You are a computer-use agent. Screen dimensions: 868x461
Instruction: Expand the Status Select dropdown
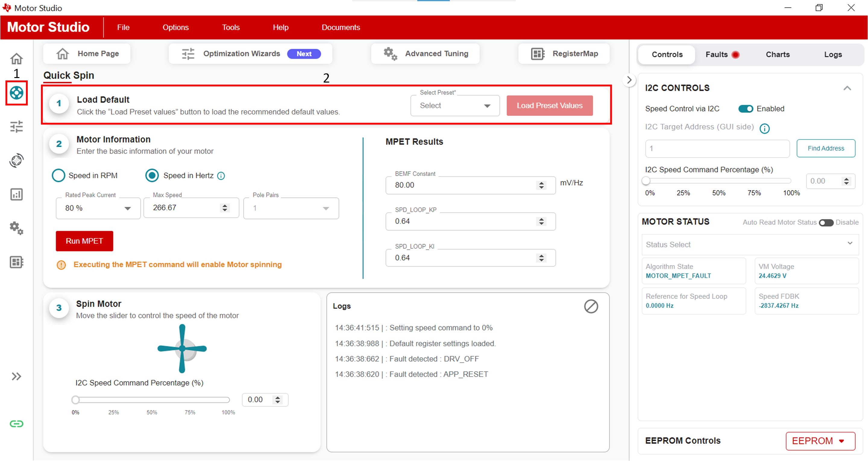[x=750, y=244]
